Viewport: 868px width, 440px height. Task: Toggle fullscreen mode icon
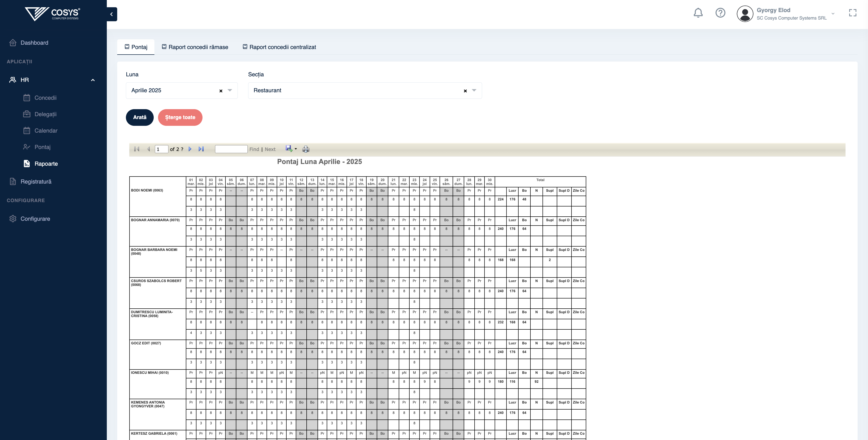point(853,13)
